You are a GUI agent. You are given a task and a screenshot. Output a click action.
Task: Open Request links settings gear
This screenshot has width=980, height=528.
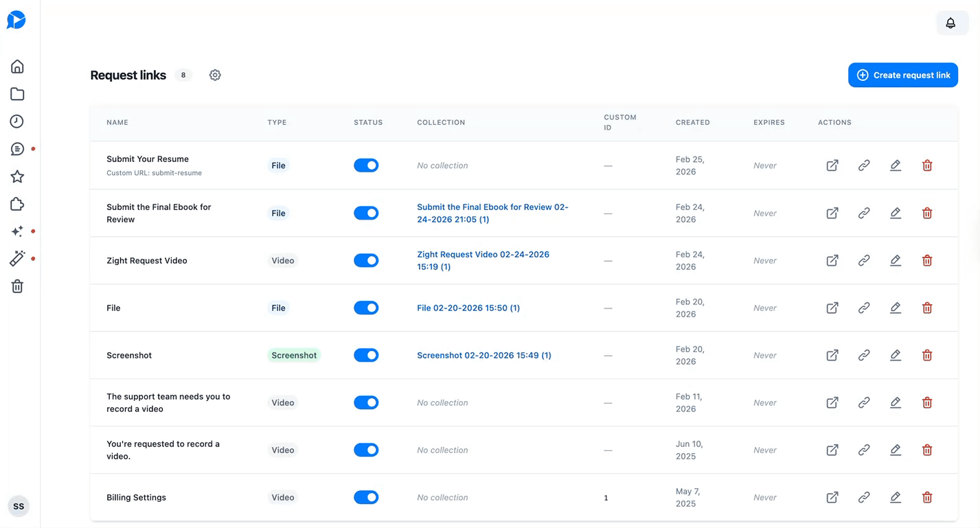[x=215, y=75]
